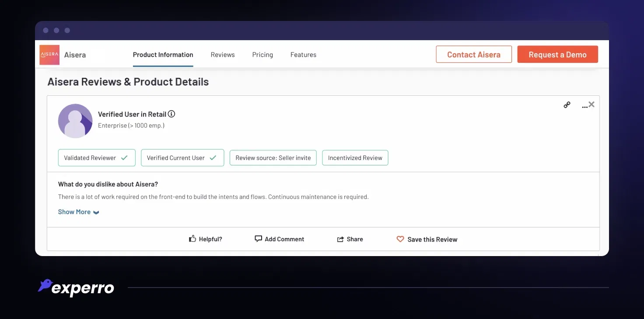Select the Features tab
The width and height of the screenshot is (644, 319).
click(303, 55)
